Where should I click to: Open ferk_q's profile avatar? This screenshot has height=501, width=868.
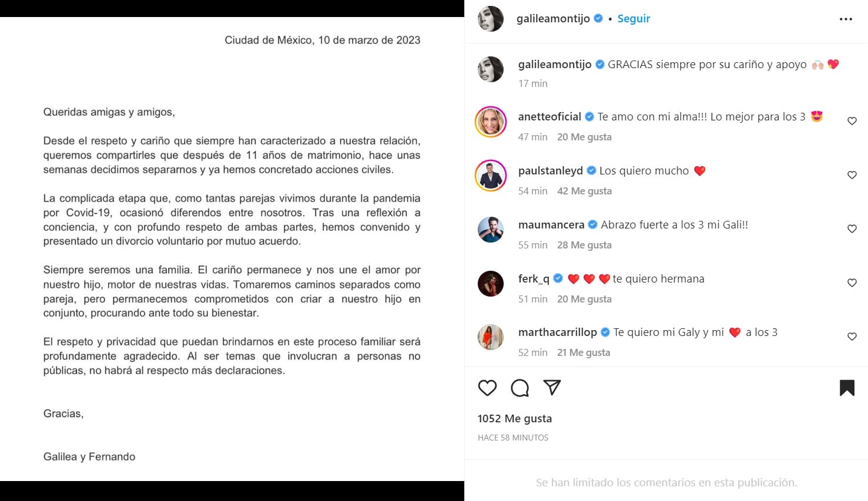pos(491,284)
